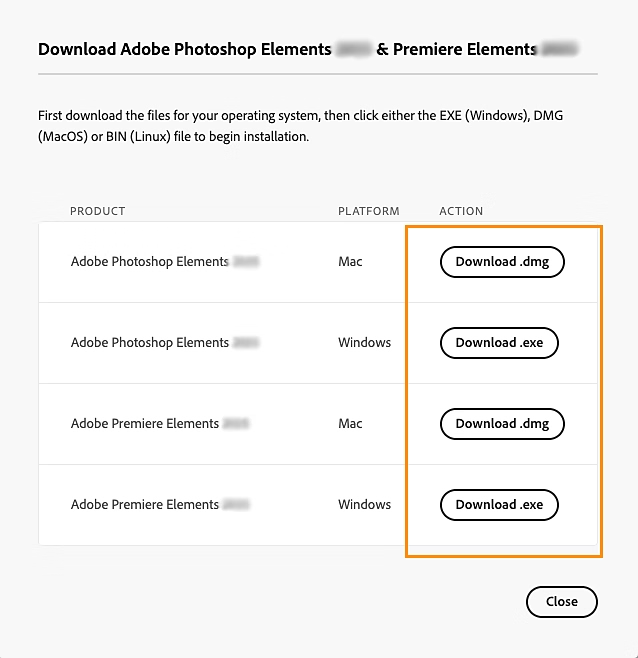The height and width of the screenshot is (658, 638).
Task: Download the Premiere Elements .dmg for Mac
Action: coord(502,424)
